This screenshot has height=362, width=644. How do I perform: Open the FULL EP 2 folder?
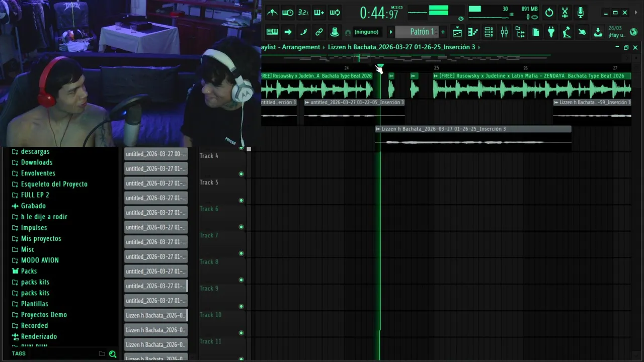pyautogui.click(x=35, y=195)
